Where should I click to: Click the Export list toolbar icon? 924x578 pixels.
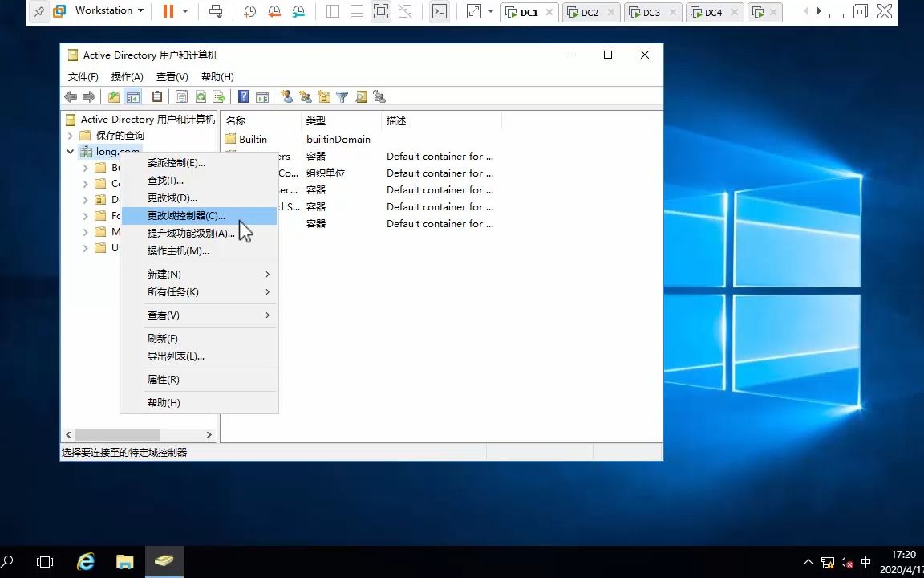pyautogui.click(x=219, y=96)
